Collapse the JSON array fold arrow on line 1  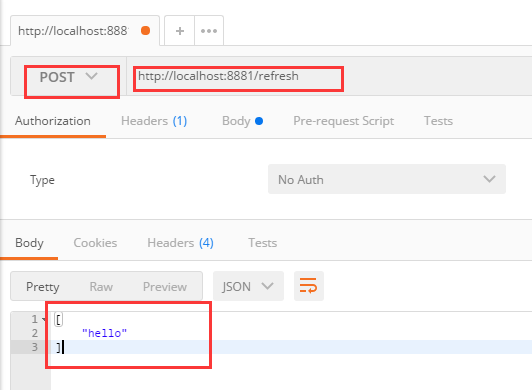pos(44,319)
